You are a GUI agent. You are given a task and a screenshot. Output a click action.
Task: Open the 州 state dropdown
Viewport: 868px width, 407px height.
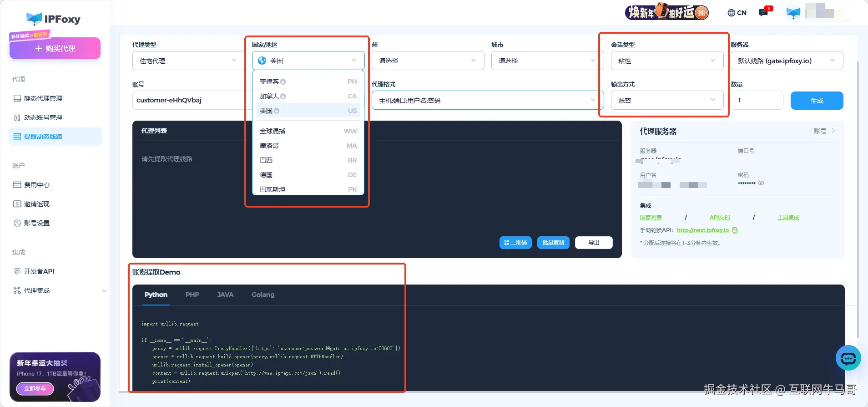point(428,61)
